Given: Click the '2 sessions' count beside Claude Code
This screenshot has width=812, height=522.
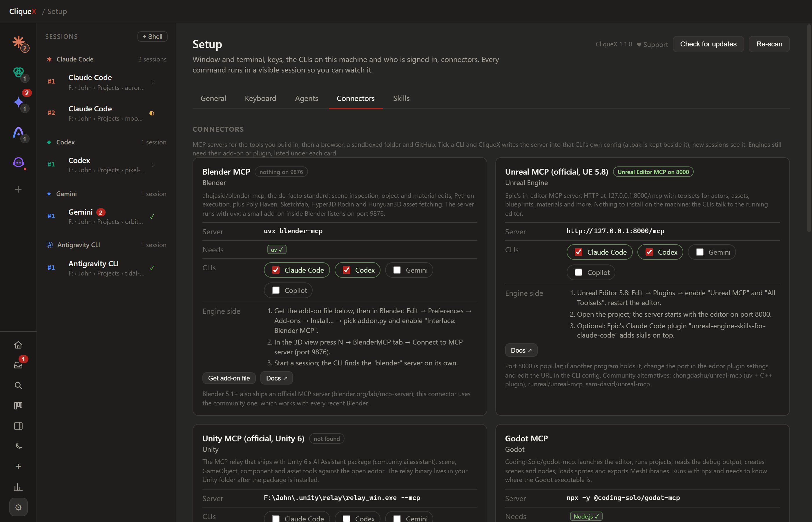Looking at the screenshot, I should (152, 59).
